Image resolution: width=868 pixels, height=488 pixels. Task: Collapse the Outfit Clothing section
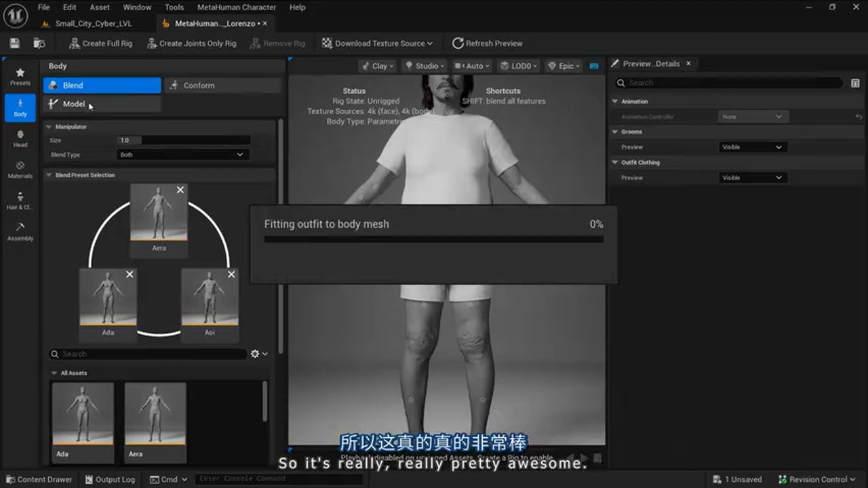(616, 163)
